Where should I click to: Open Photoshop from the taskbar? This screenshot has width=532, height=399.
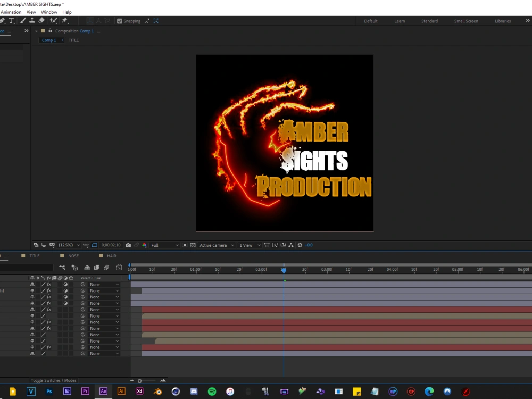pyautogui.click(x=49, y=391)
